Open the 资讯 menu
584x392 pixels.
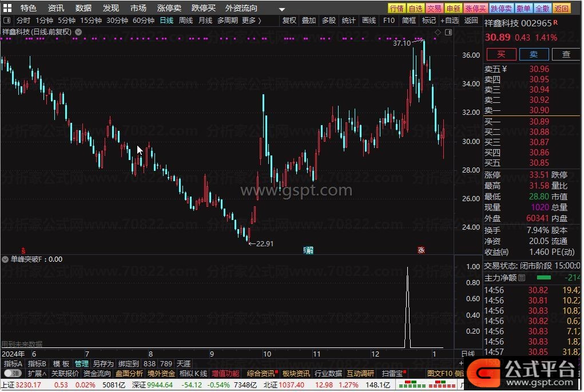point(56,8)
